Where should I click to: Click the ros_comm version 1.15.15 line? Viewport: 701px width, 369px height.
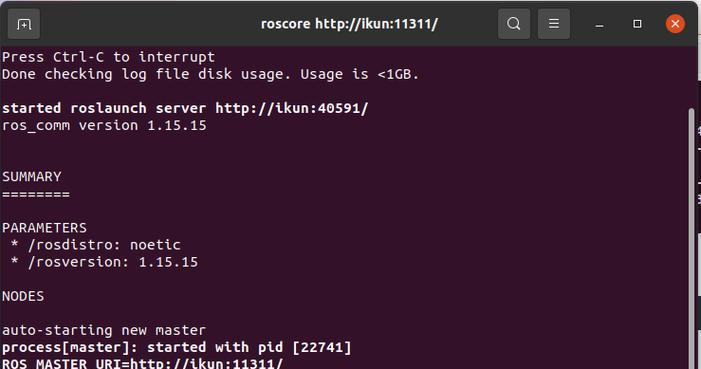pyautogui.click(x=105, y=126)
